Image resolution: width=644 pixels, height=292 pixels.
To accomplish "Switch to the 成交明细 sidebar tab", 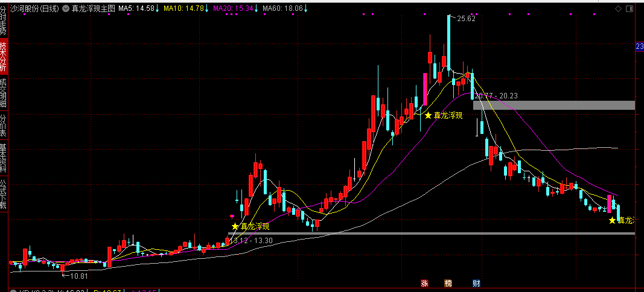I will [4, 93].
